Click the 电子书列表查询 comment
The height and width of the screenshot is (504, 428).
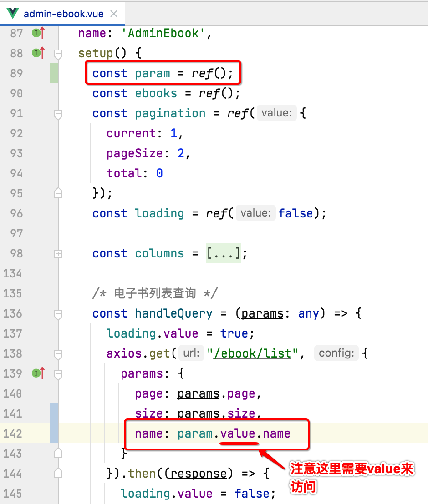(x=155, y=293)
